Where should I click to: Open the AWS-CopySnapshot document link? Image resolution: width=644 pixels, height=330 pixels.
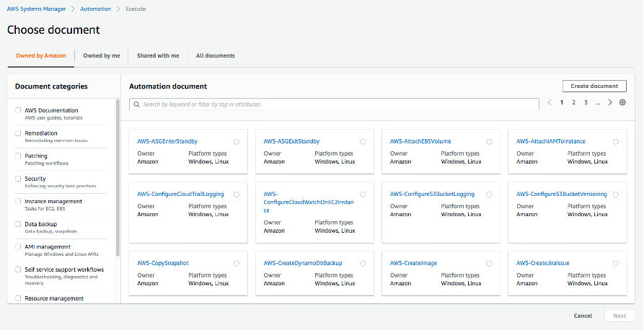click(163, 263)
